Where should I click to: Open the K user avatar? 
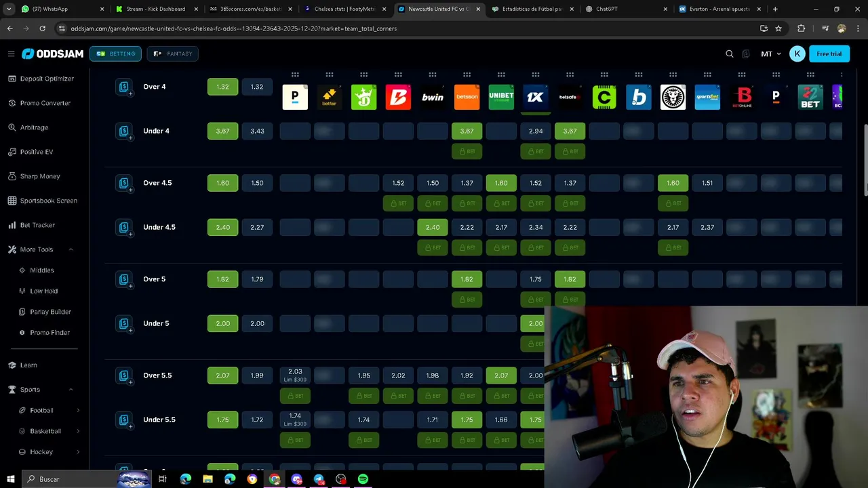(x=797, y=54)
